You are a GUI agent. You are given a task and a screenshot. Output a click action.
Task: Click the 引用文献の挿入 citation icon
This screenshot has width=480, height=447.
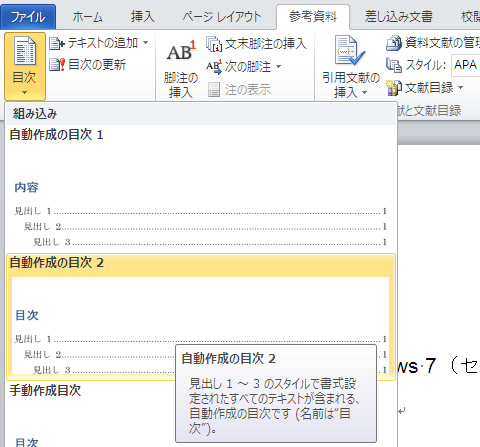tap(350, 50)
